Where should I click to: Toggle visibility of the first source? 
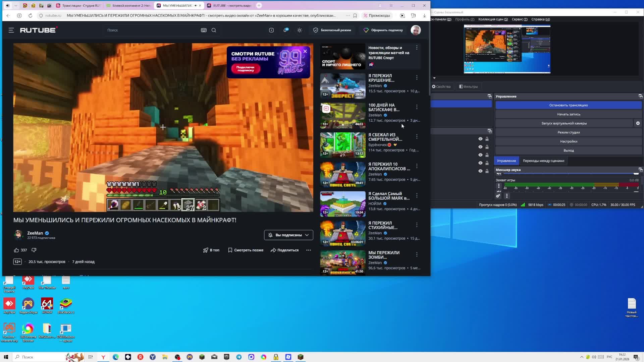pos(480,139)
